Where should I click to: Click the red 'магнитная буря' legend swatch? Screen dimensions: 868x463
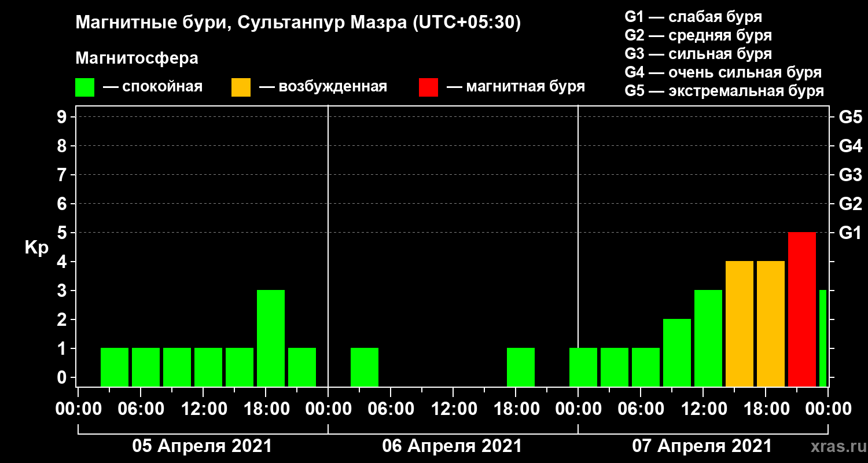tap(428, 87)
